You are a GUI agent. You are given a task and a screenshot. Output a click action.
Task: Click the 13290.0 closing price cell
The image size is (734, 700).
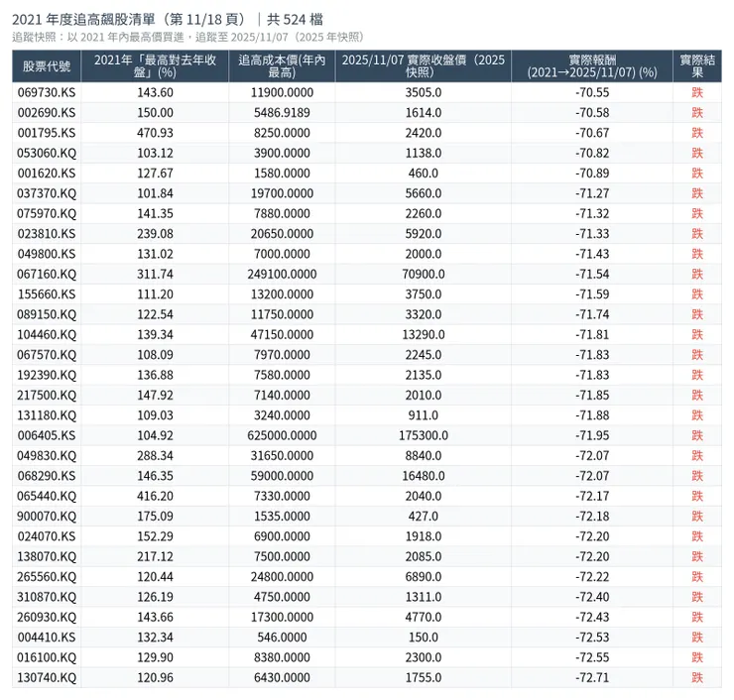tap(424, 334)
